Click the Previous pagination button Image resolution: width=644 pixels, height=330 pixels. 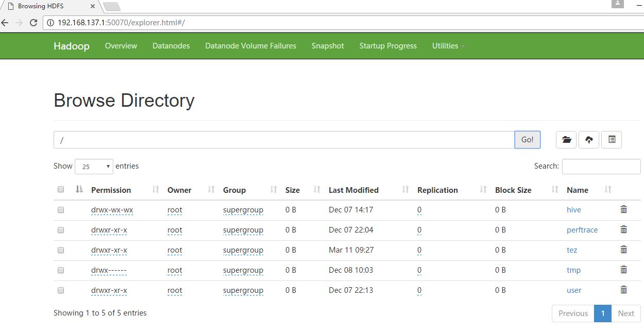tap(573, 313)
